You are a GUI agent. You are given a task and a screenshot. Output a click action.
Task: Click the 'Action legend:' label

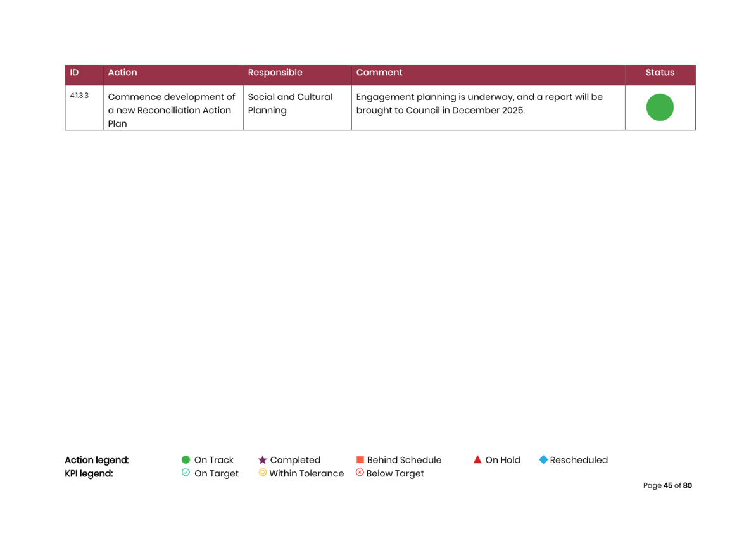pos(97,460)
